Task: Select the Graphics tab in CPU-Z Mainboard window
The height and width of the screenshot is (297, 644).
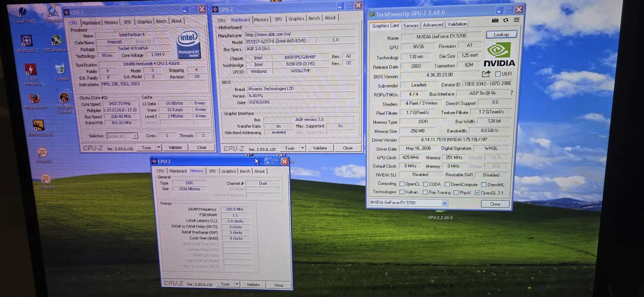Action: point(296,18)
